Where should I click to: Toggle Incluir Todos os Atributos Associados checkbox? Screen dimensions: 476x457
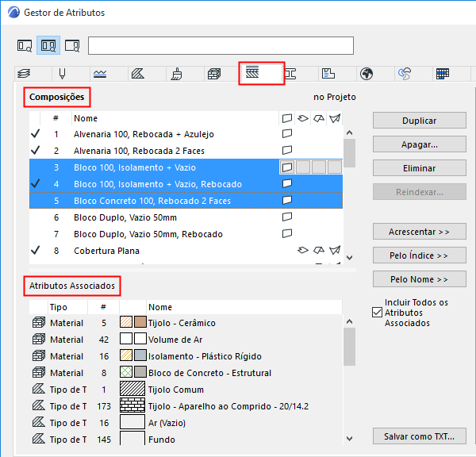point(377,312)
